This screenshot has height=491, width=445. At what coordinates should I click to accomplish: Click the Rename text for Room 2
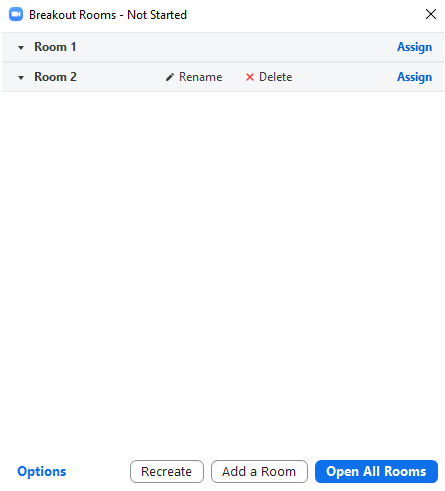[200, 77]
